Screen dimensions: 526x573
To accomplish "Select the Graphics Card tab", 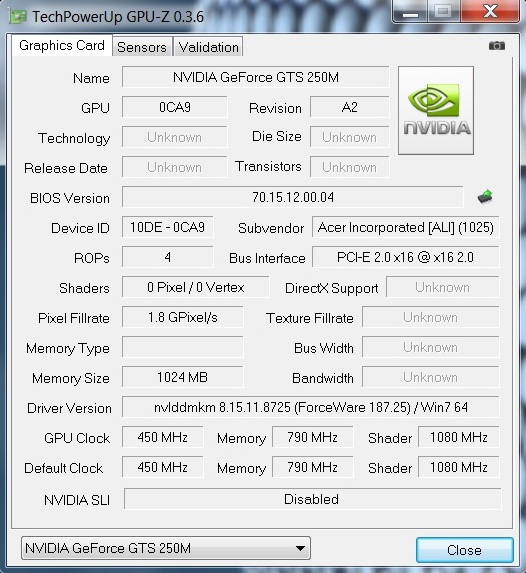I will (62, 45).
